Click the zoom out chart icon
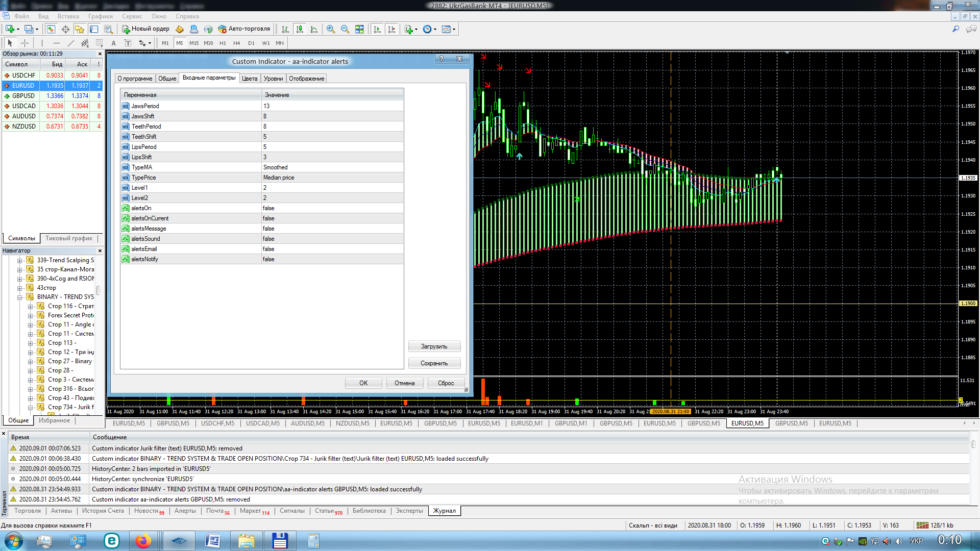This screenshot has width=980, height=551. (345, 29)
